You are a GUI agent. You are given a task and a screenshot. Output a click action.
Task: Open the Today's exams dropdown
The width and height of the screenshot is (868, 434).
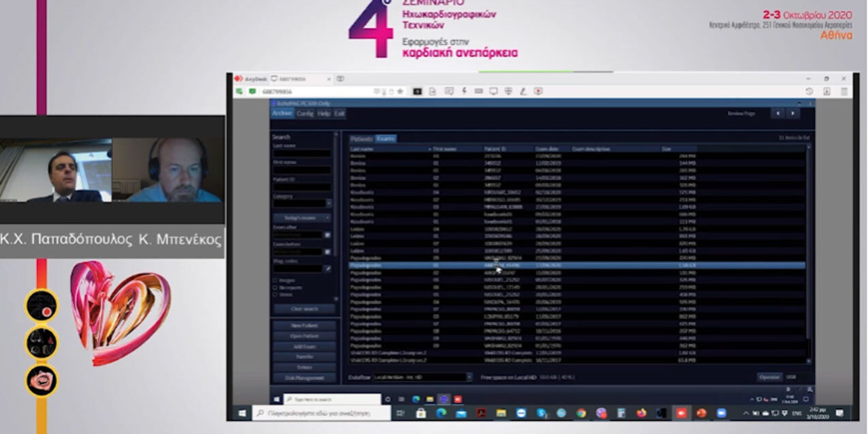tap(302, 218)
